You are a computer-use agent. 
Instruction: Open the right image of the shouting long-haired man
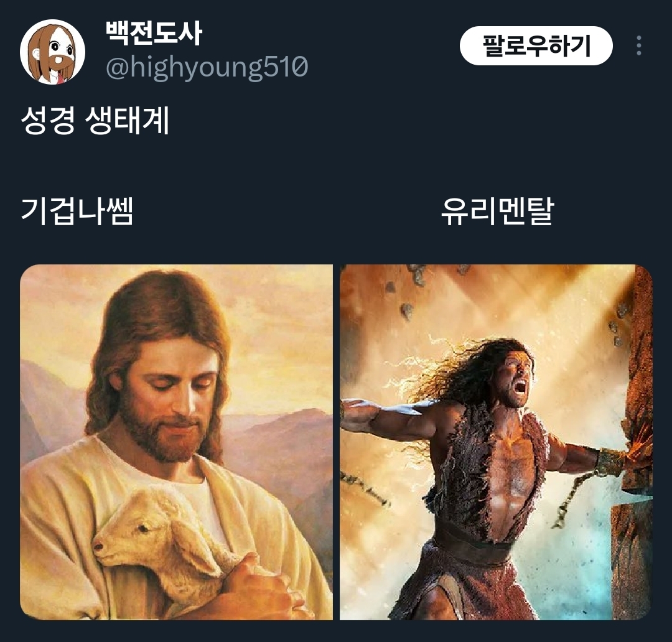[x=496, y=442]
